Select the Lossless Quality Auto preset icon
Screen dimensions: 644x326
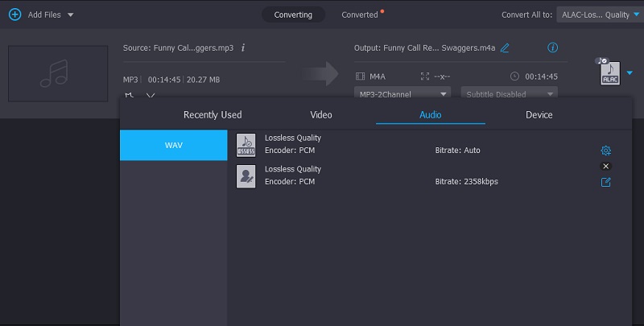tap(246, 145)
